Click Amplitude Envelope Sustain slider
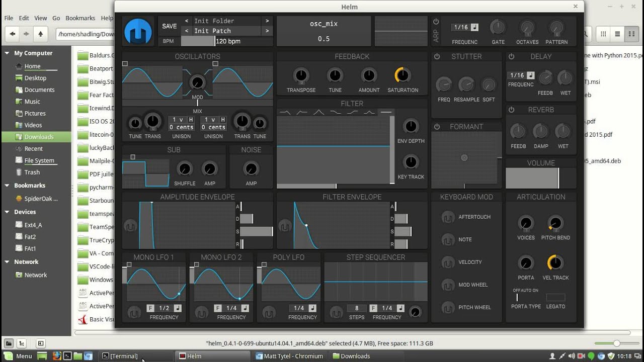Viewport: 644px width, 362px height. point(257,231)
